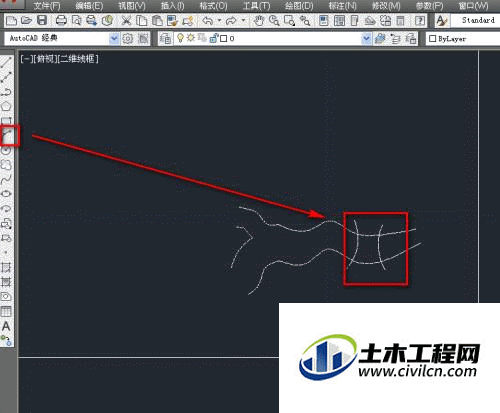Open Plot Preview
The width and height of the screenshot is (500, 413).
click(76, 21)
